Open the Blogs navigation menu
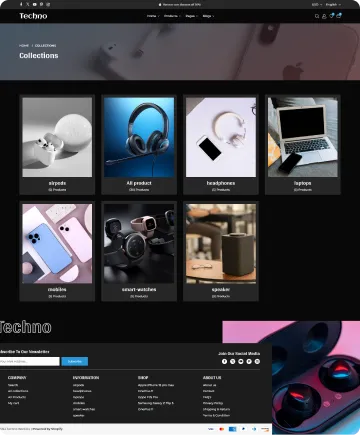The height and width of the screenshot is (435, 360). point(208,16)
